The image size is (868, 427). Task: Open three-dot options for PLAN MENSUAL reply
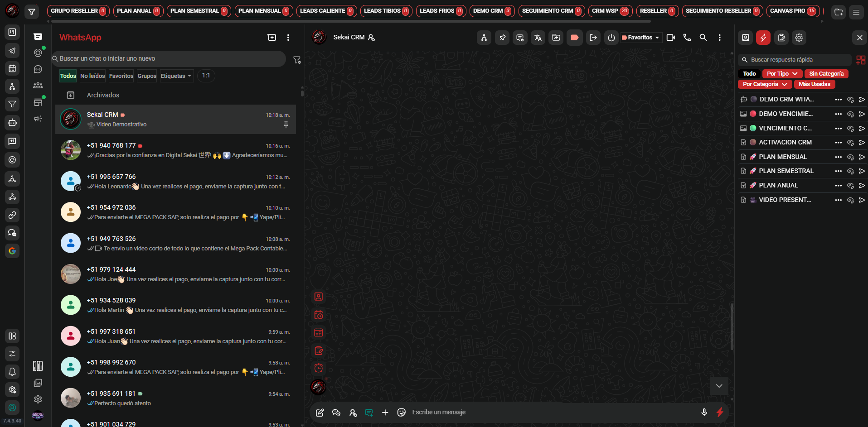coord(838,157)
